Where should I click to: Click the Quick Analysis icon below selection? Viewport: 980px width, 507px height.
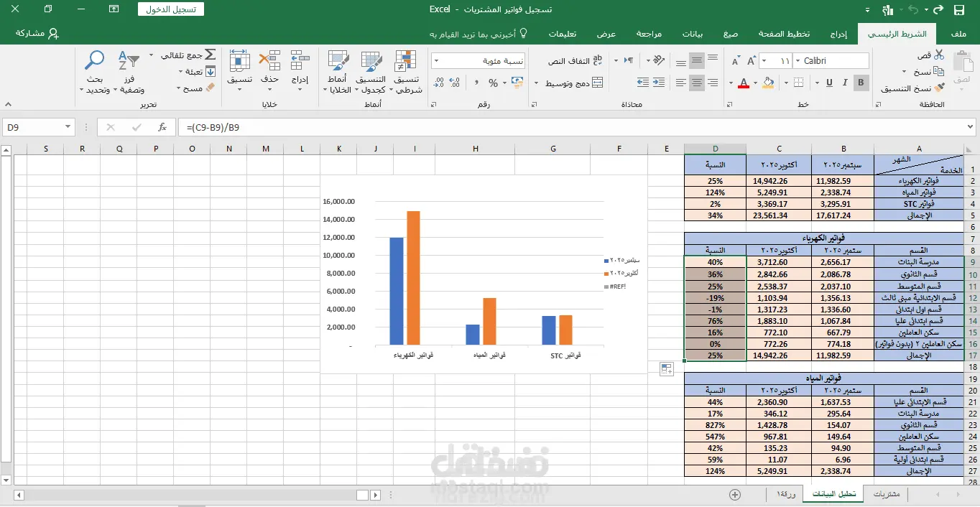pyautogui.click(x=666, y=369)
